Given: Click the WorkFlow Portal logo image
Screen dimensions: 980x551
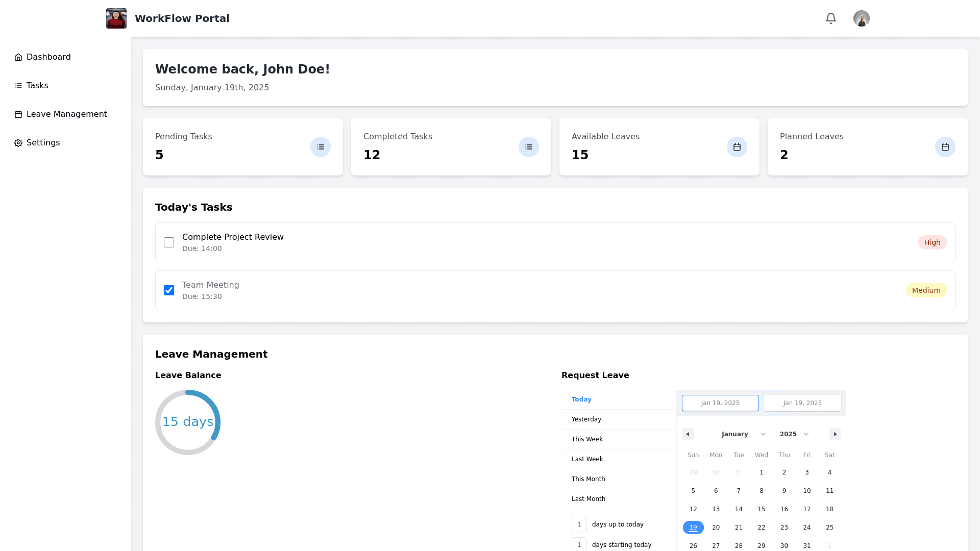Looking at the screenshot, I should [116, 18].
